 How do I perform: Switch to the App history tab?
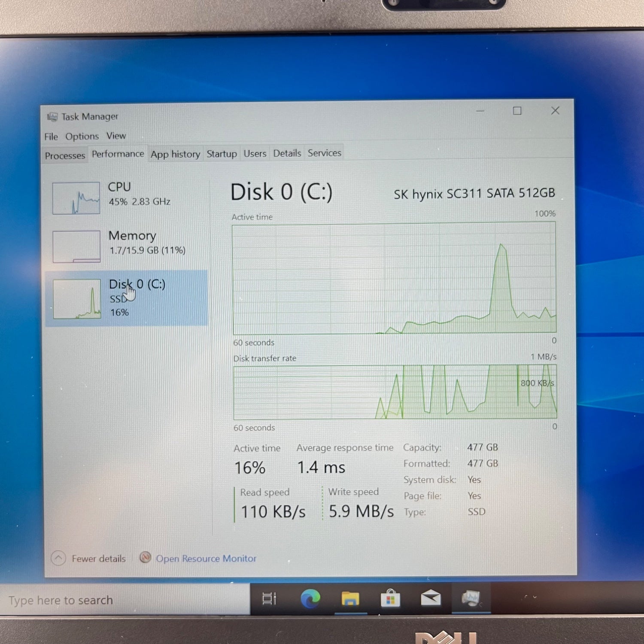click(x=175, y=154)
